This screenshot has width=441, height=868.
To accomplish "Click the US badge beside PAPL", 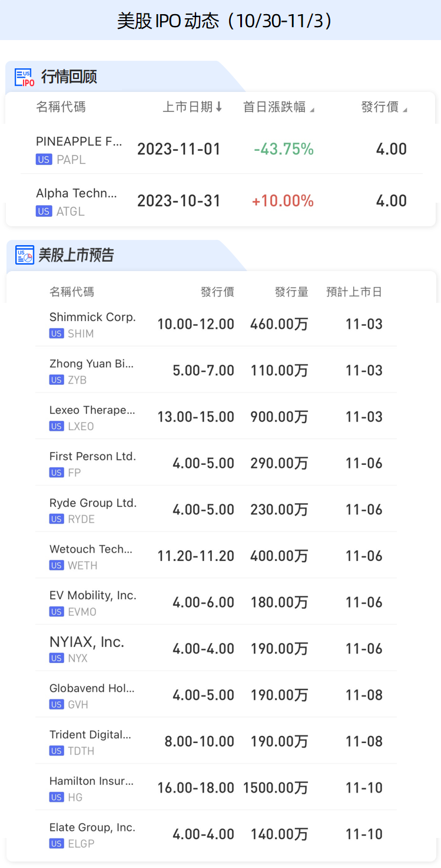I will click(x=44, y=160).
